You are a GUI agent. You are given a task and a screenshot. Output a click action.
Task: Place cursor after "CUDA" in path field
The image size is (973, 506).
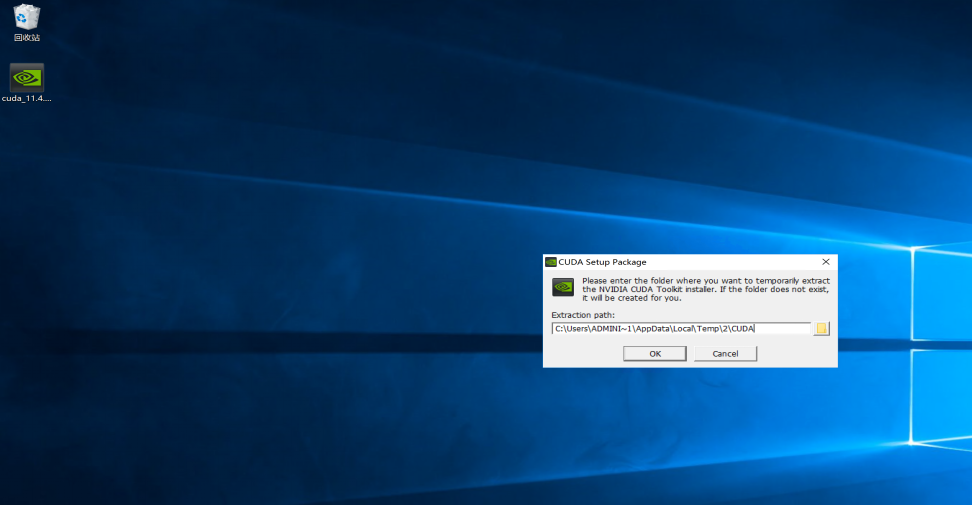(x=755, y=329)
